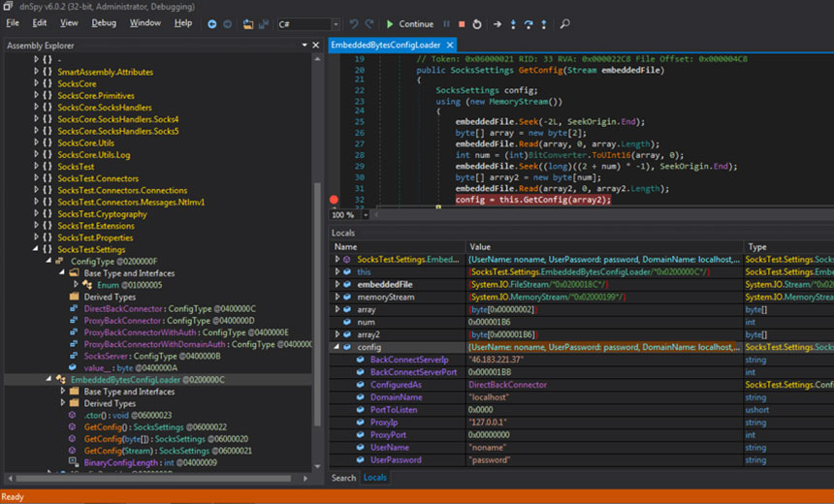The width and height of the screenshot is (834, 504).
Task: Select the UserPassword "password" value
Action: (x=490, y=459)
